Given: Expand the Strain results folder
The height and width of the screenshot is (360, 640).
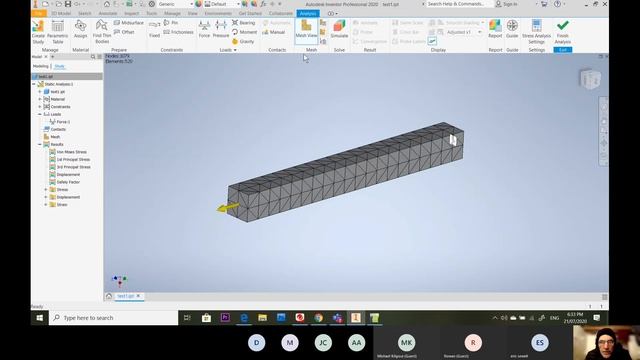Looking at the screenshot, I should [x=46, y=204].
